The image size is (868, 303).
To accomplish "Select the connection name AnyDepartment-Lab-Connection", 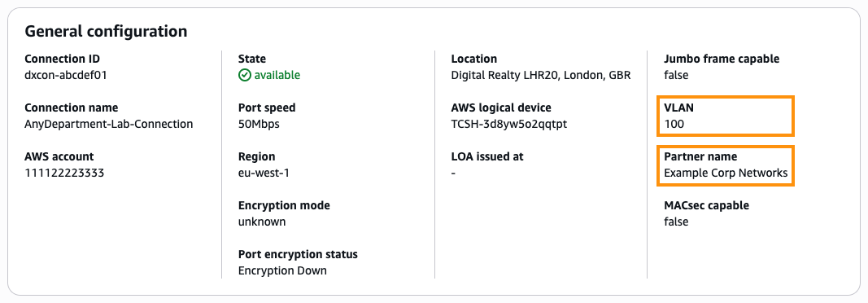I will [x=109, y=124].
